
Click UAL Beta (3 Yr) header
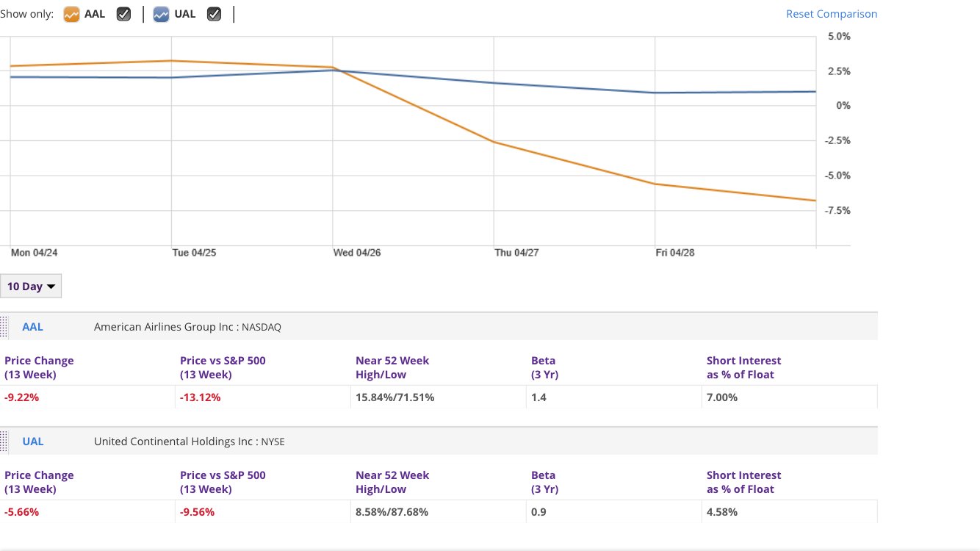click(x=544, y=482)
